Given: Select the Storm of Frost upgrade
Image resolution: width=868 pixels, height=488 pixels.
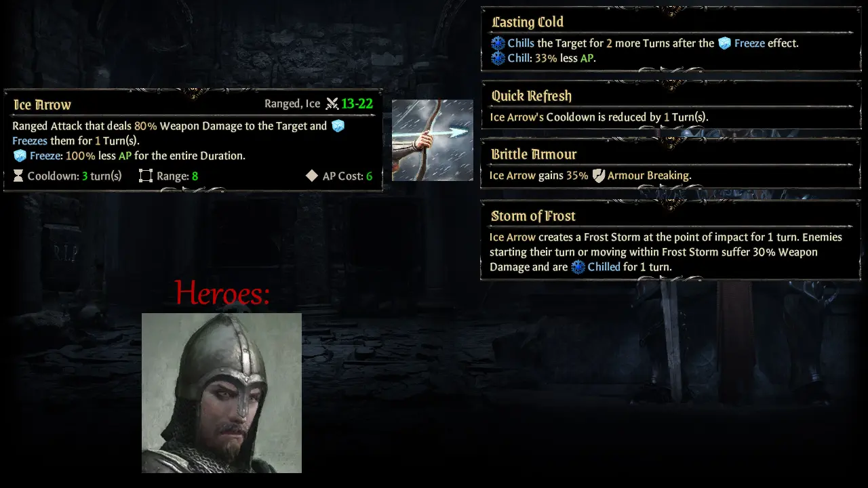Looking at the screenshot, I should (x=671, y=240).
